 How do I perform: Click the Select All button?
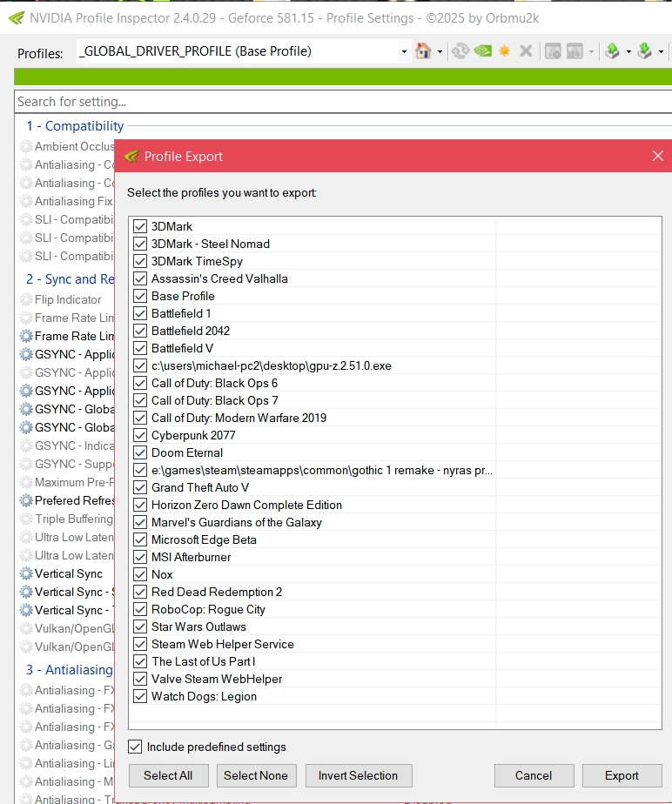[x=168, y=776]
